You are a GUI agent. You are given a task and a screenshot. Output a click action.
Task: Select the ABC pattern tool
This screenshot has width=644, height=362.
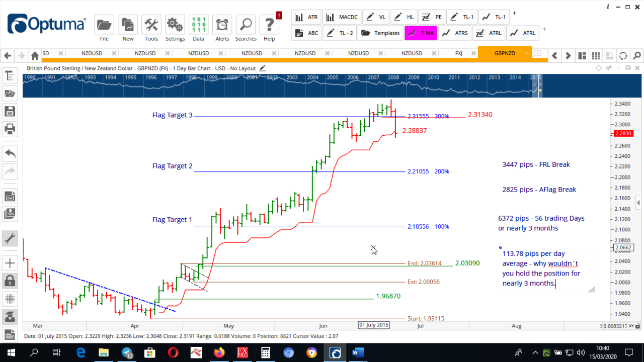tap(306, 33)
